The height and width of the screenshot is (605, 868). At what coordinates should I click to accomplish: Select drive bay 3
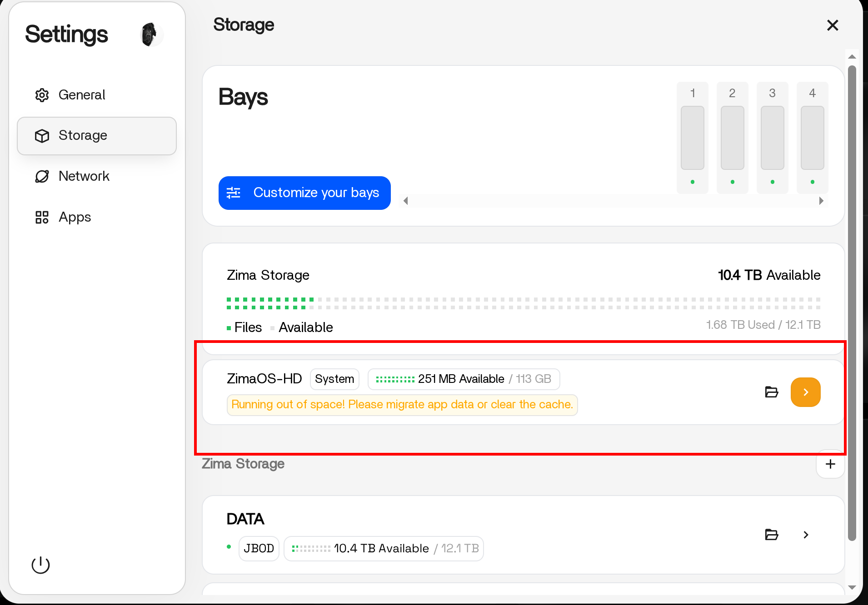[772, 138]
